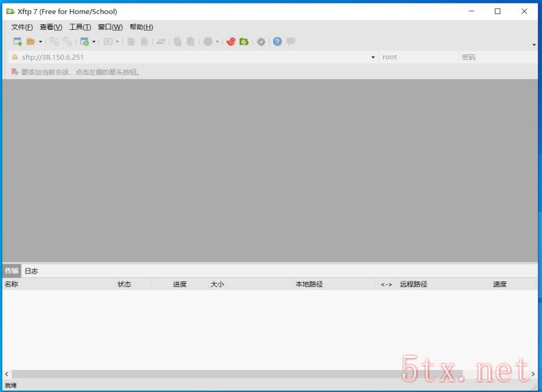Sort by 进度 column header
The image size is (542, 392).
[180, 284]
